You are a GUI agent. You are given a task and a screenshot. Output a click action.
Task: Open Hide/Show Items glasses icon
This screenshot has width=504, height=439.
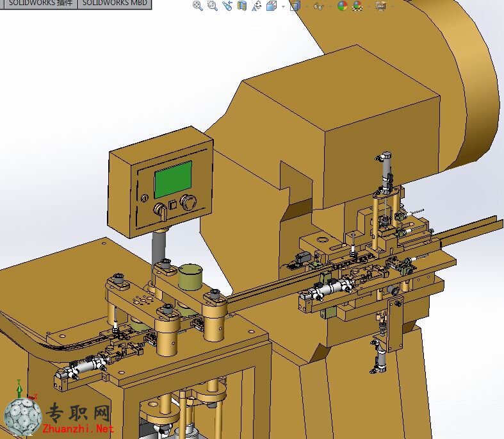pyautogui.click(x=318, y=6)
